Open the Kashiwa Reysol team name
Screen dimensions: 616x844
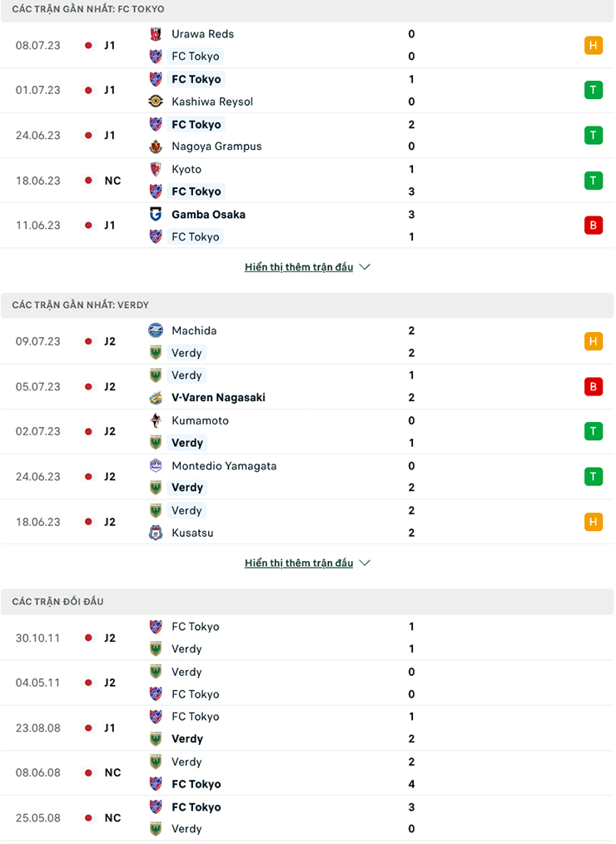(x=212, y=102)
